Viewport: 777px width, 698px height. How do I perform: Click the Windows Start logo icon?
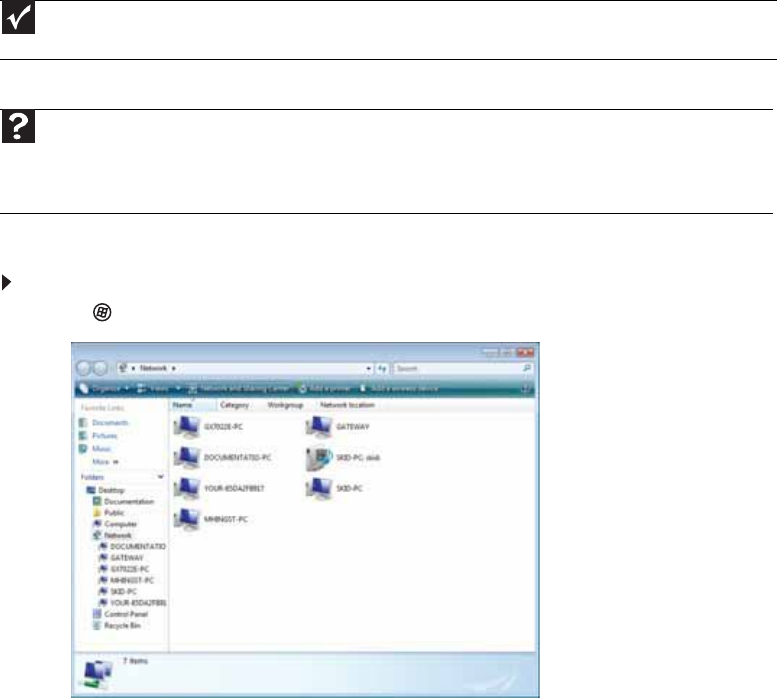(x=102, y=312)
